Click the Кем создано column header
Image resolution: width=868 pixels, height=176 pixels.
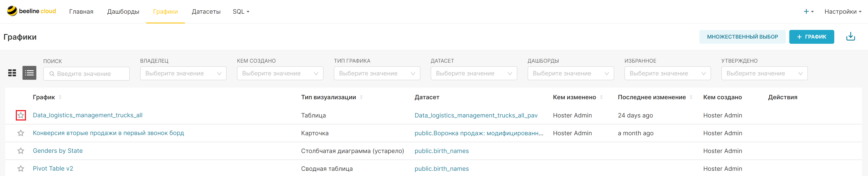[x=722, y=97]
